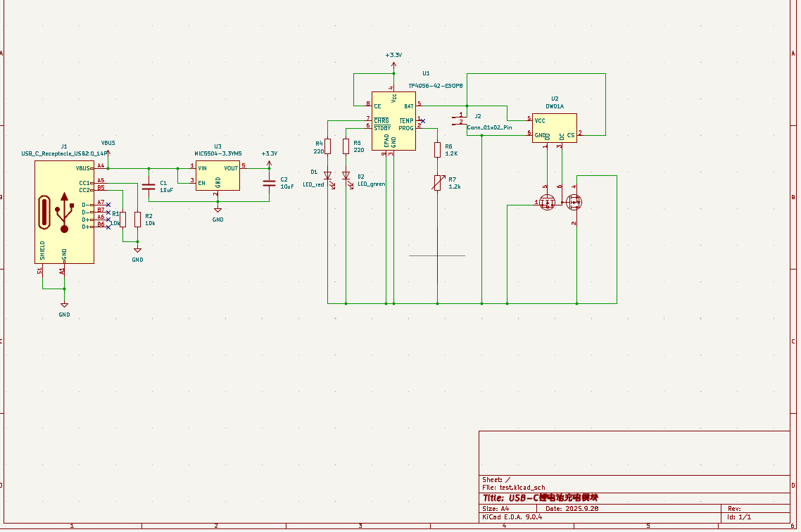This screenshot has height=532, width=801.
Task: Click the R7 thermistor symbol
Action: (438, 183)
